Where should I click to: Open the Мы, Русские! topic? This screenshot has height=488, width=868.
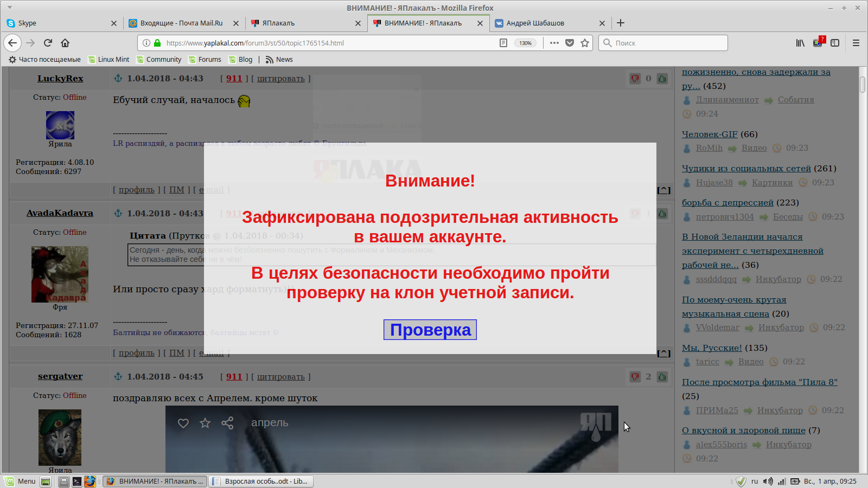click(712, 348)
